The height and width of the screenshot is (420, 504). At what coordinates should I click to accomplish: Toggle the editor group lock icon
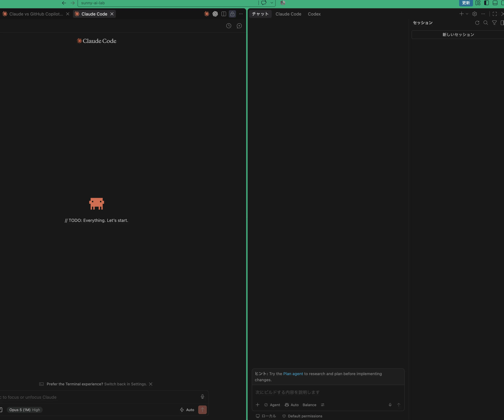click(x=232, y=14)
